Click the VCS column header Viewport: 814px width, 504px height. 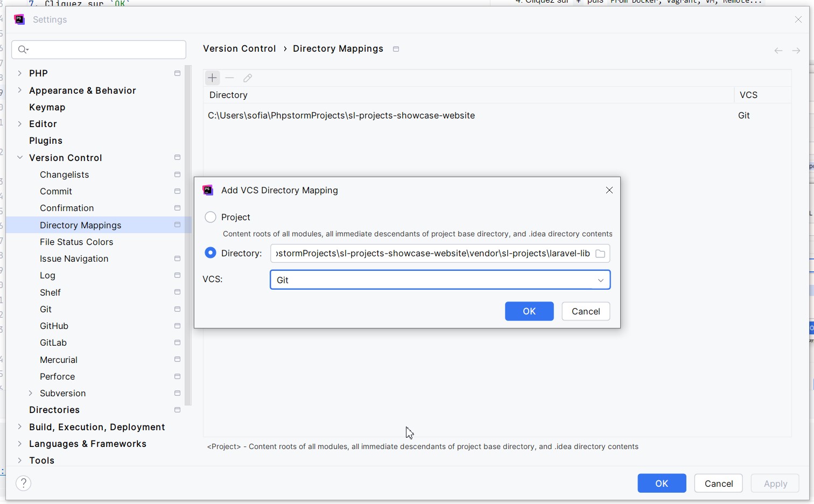click(763, 95)
